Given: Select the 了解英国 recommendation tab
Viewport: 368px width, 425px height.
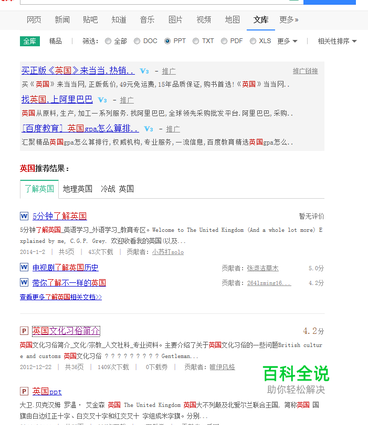Looking at the screenshot, I should 39,189.
